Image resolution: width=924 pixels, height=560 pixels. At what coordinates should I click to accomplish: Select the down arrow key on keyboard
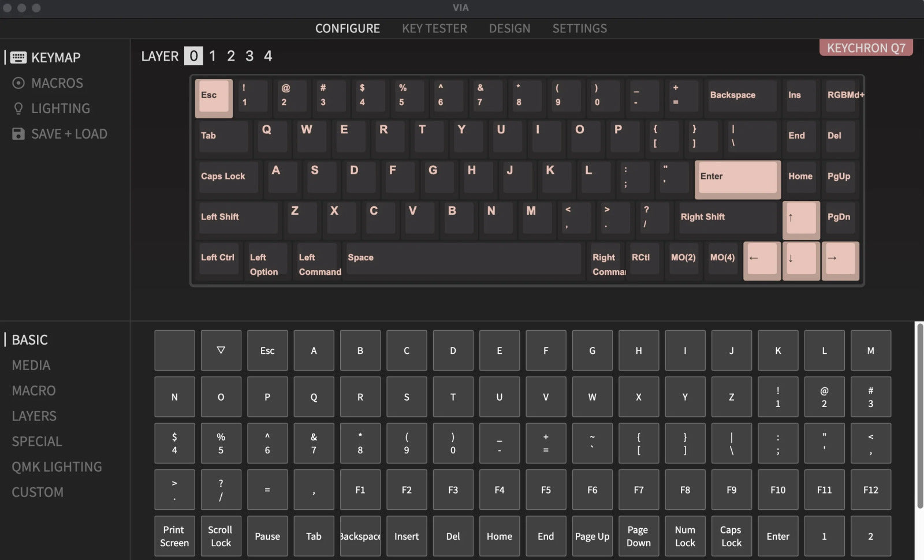pyautogui.click(x=800, y=259)
